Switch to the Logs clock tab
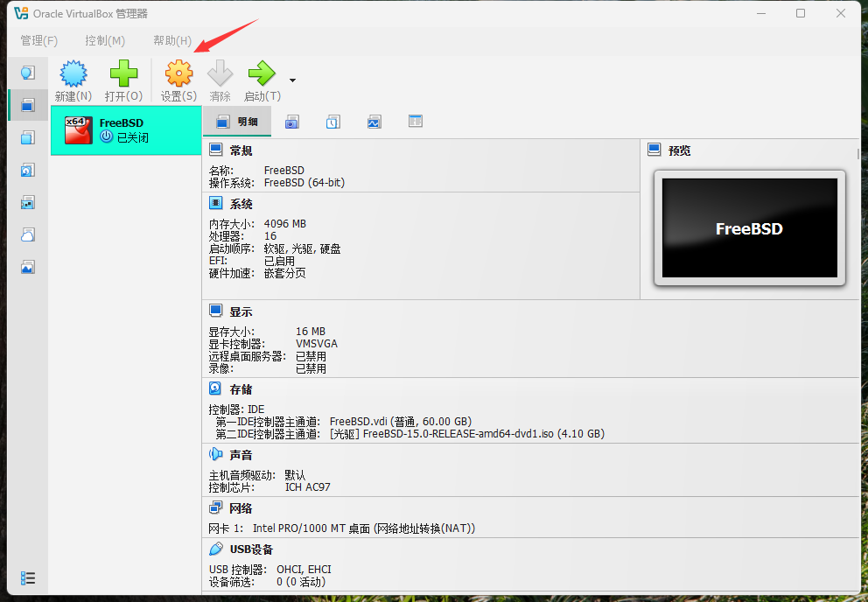This screenshot has width=868, height=602. 332,122
